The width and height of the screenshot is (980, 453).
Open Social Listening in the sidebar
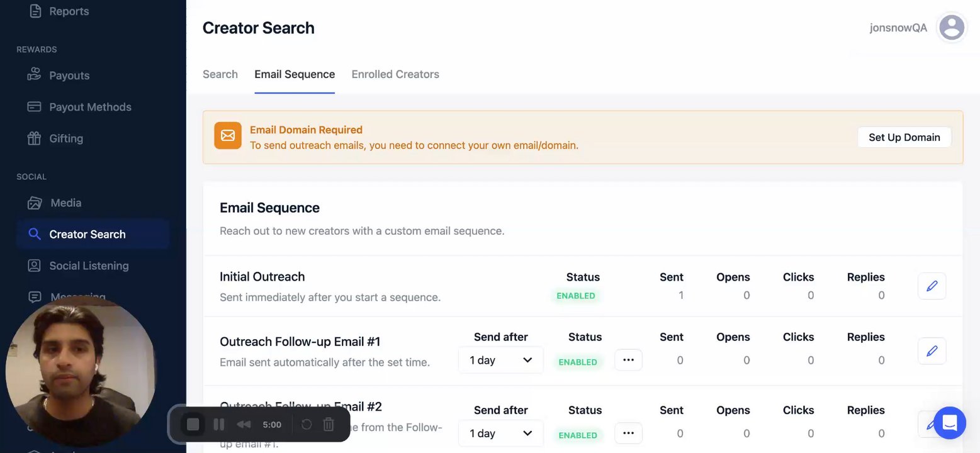(88, 266)
